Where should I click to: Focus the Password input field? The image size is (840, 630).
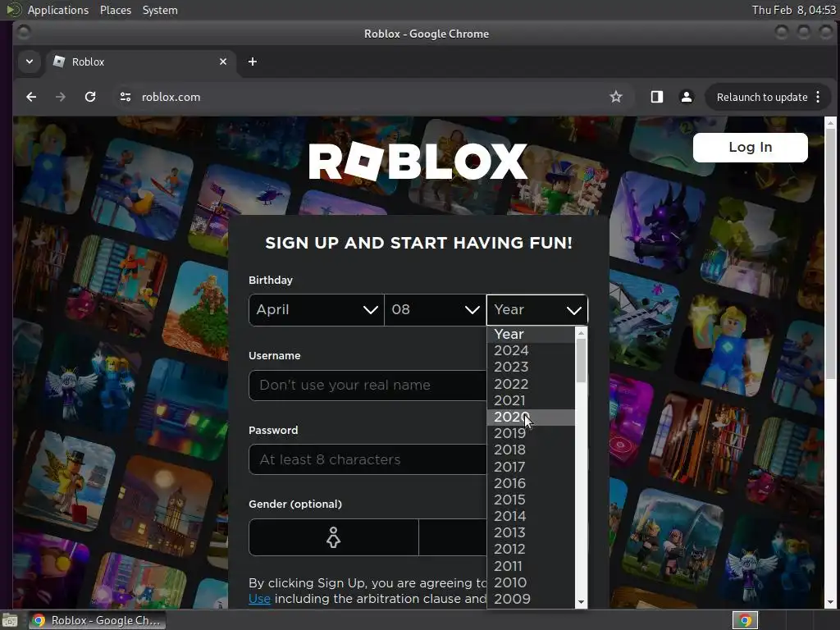pos(367,459)
